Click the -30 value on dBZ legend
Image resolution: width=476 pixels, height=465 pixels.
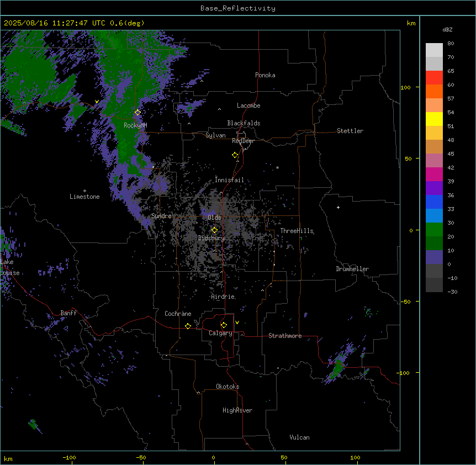[453, 292]
